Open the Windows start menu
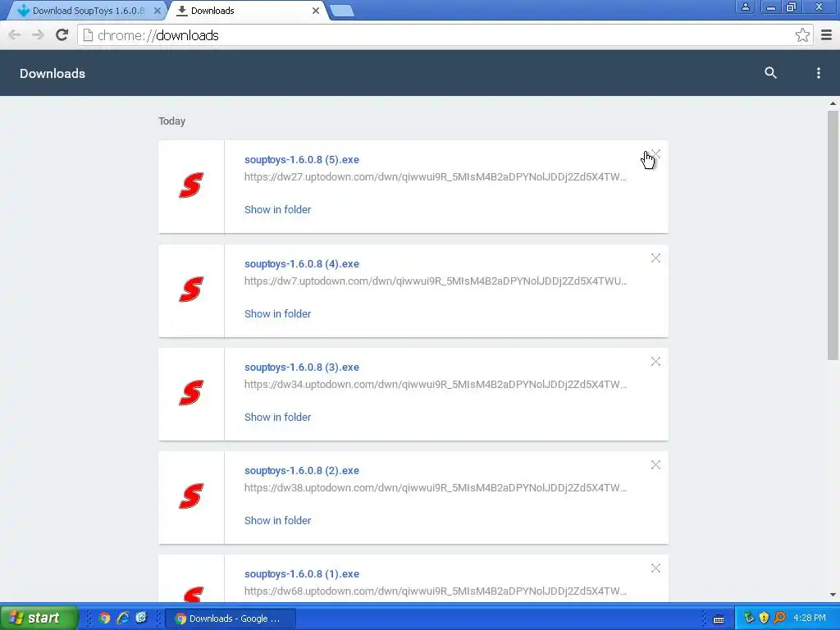Screen dimensions: 840x630 [39, 618]
